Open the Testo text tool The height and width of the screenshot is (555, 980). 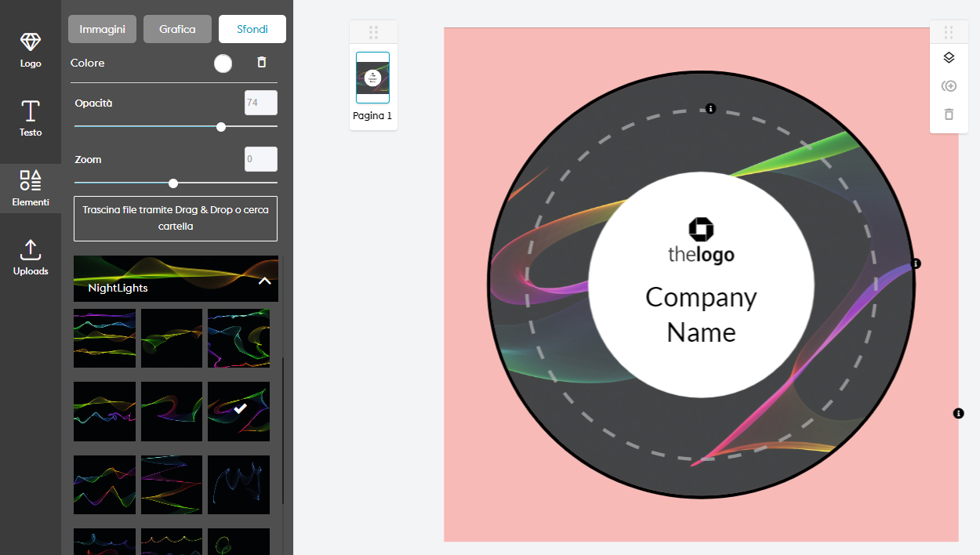point(31,118)
